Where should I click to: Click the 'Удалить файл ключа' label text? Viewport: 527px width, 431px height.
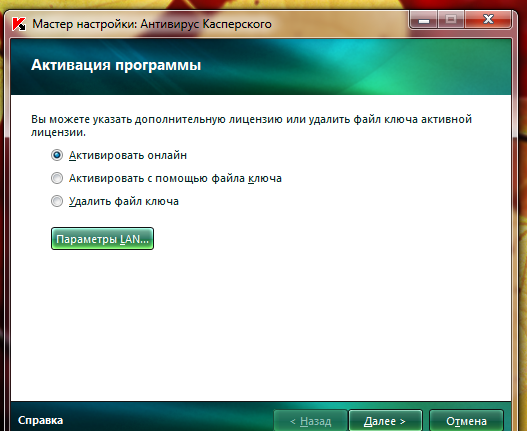(124, 201)
